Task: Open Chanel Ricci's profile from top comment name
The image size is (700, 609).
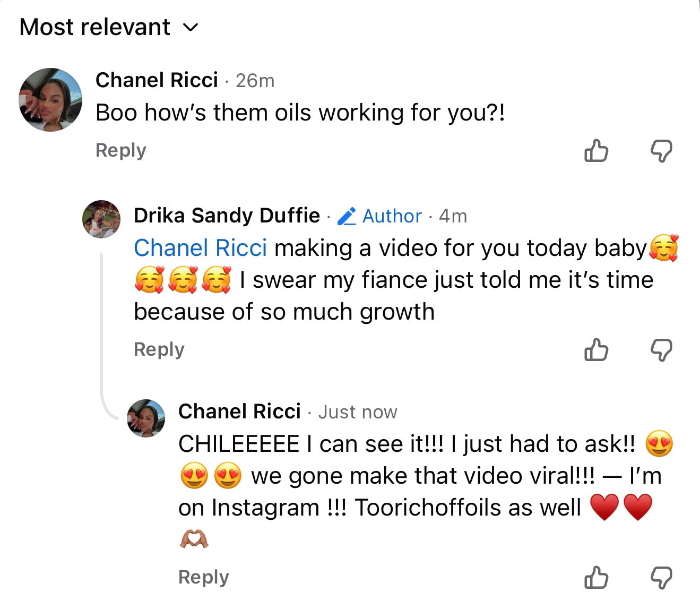Action: tap(157, 80)
